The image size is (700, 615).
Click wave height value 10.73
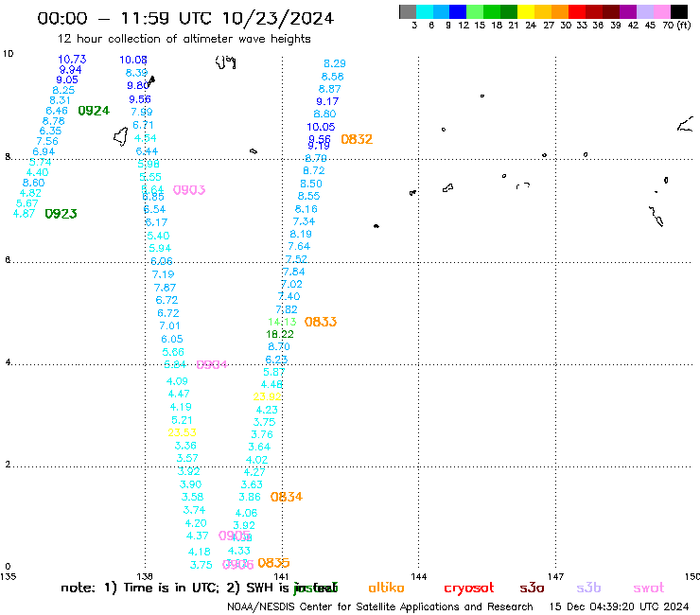(x=72, y=60)
